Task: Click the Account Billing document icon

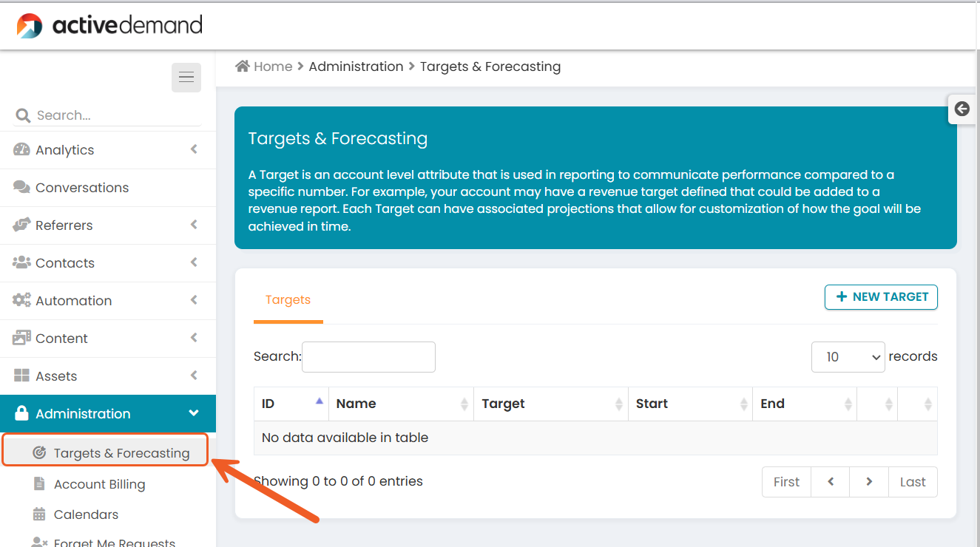Action: pyautogui.click(x=39, y=483)
